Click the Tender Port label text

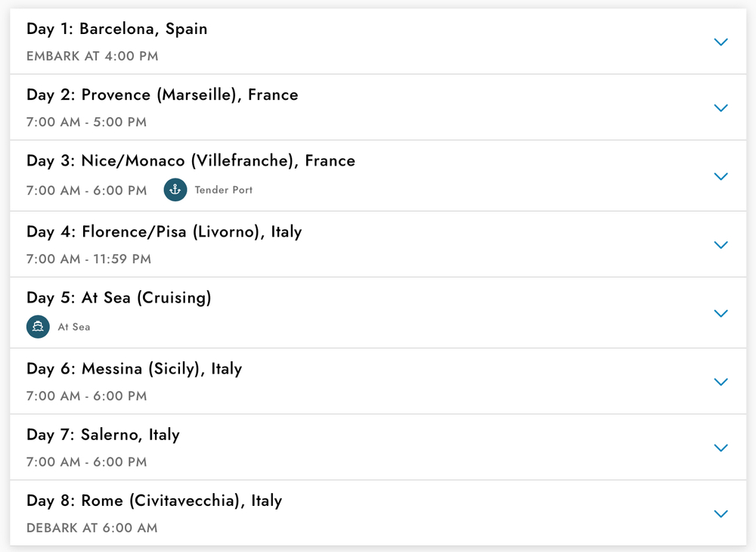point(224,190)
